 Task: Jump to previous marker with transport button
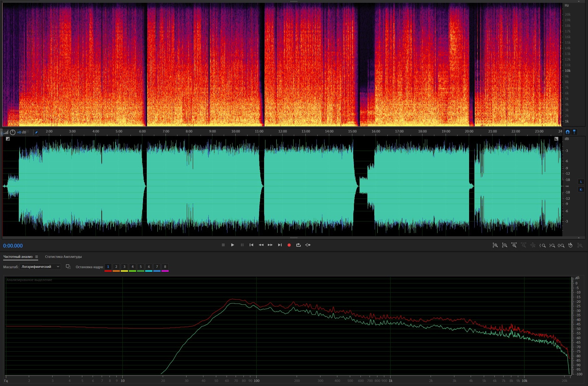(251, 245)
